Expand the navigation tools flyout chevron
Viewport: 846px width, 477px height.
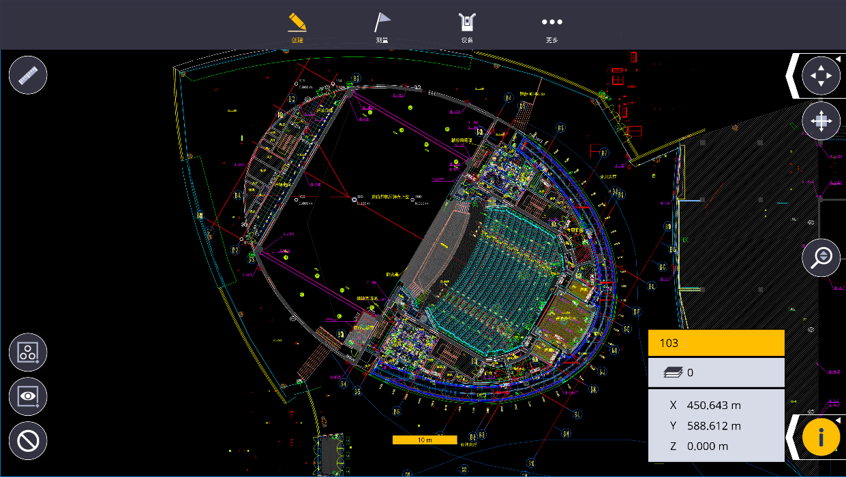(792, 76)
